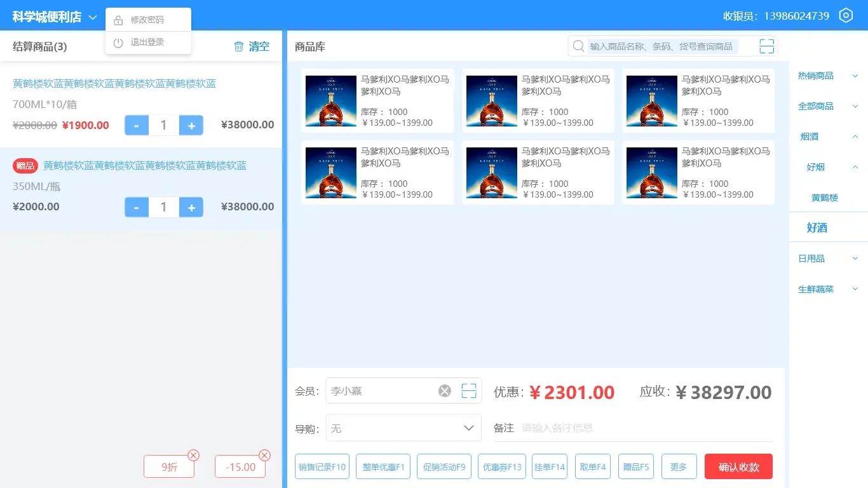This screenshot has width=868, height=488.
Task: Open the 导购 shopping guide dropdown
Action: coord(403,428)
